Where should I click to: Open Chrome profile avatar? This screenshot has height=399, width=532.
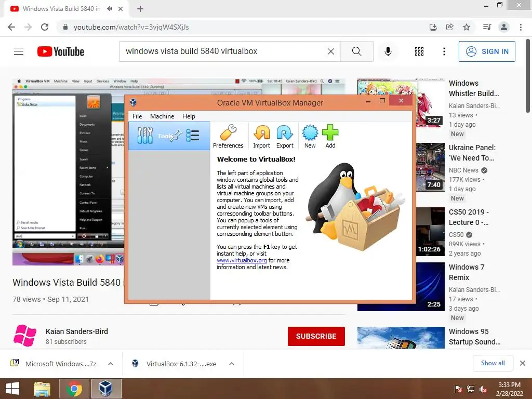(x=504, y=27)
